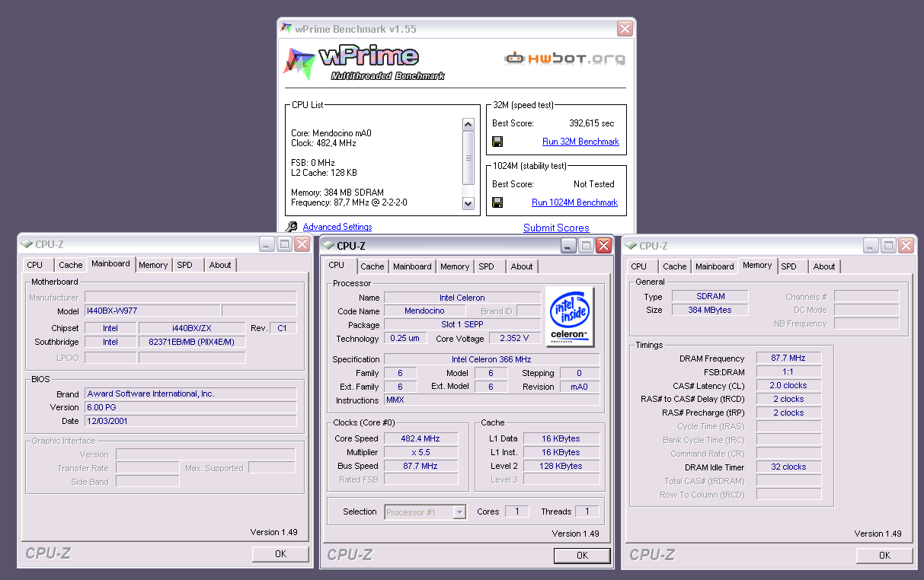Image resolution: width=924 pixels, height=580 pixels.
Task: Click the memory Size value 384 MBytes
Action: (x=710, y=310)
